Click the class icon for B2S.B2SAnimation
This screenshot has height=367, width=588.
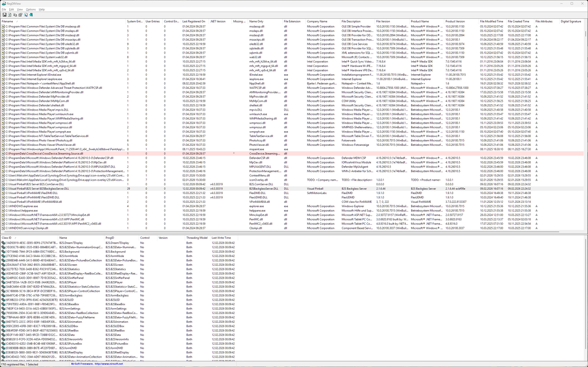point(4,322)
